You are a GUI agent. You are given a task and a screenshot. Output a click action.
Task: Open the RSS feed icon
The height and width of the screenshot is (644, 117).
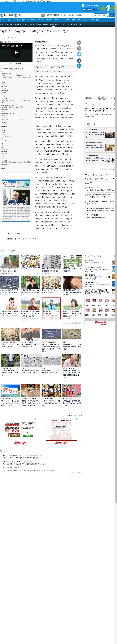click(x=115, y=98)
